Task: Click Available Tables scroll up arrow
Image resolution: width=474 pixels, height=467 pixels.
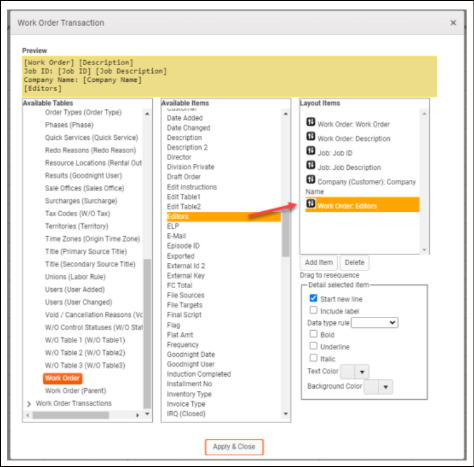Action: (147, 114)
